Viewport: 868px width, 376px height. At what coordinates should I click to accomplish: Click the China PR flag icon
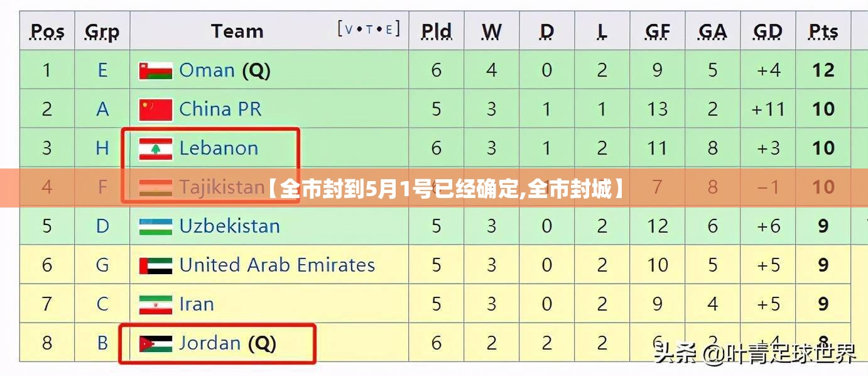[x=156, y=109]
